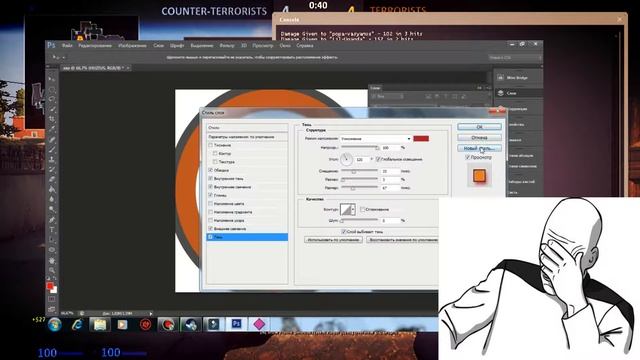This screenshot has width=640, height=360.
Task: Click the Windows Start orb
Action: click(x=55, y=324)
